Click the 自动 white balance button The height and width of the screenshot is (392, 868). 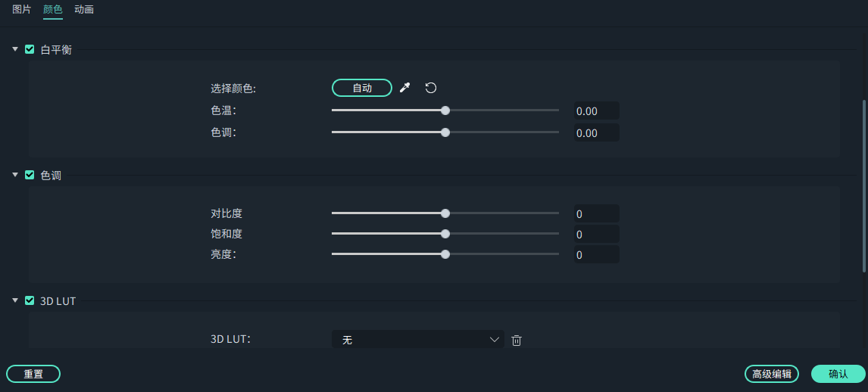[362, 88]
